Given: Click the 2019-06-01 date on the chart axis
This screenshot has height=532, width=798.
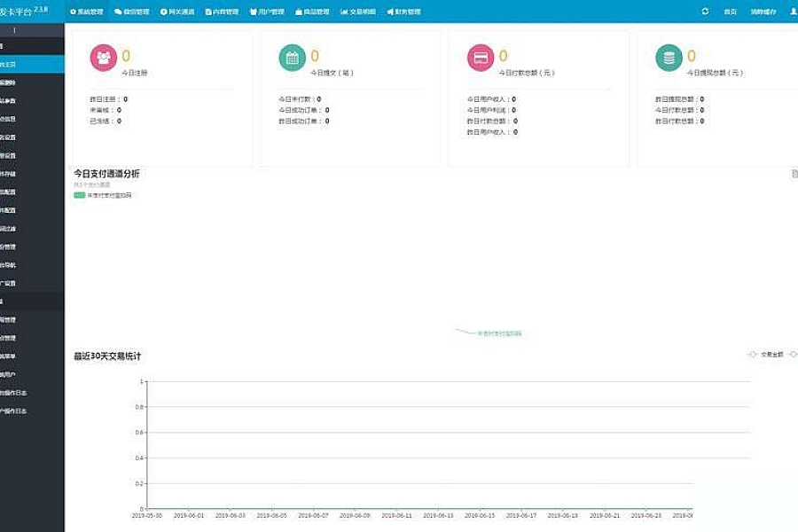Looking at the screenshot, I should click(x=189, y=516).
